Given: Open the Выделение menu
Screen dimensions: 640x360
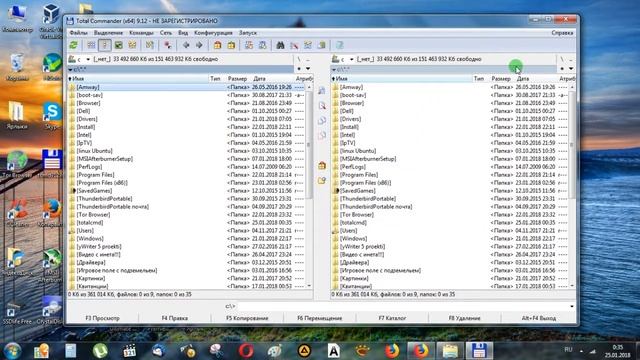Looking at the screenshot, I should pyautogui.click(x=108, y=33).
